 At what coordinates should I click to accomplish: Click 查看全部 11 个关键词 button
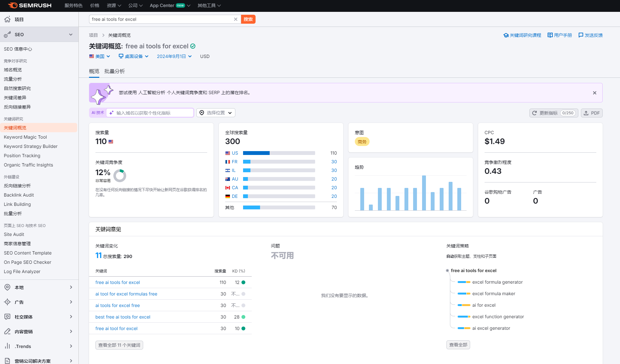tap(119, 345)
